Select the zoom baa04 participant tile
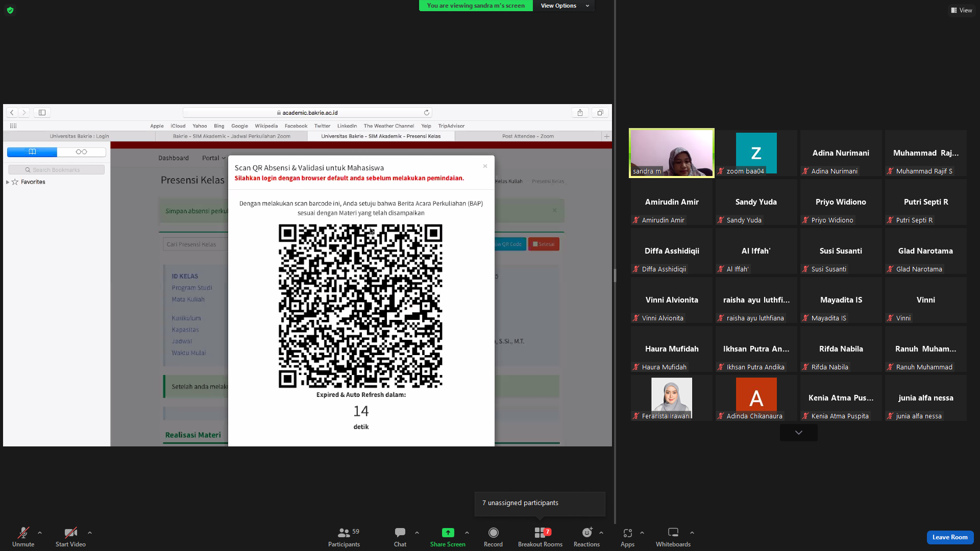The height and width of the screenshot is (551, 980). pos(756,153)
